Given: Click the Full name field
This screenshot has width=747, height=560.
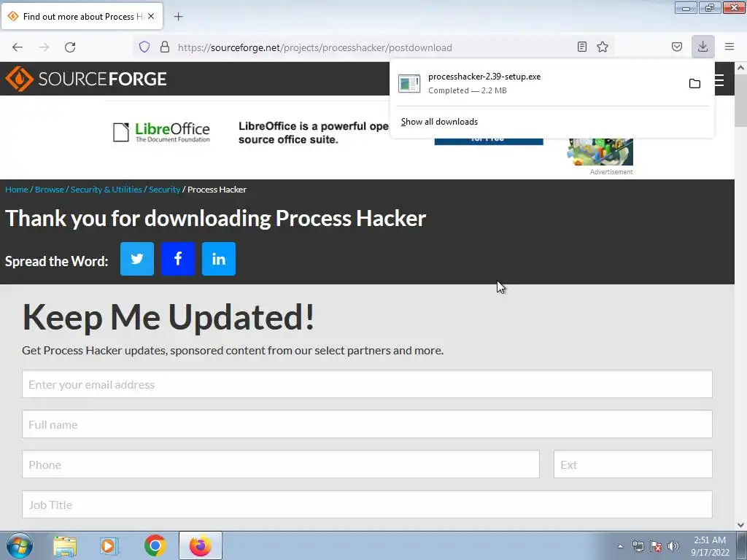Looking at the screenshot, I should click(x=367, y=424).
